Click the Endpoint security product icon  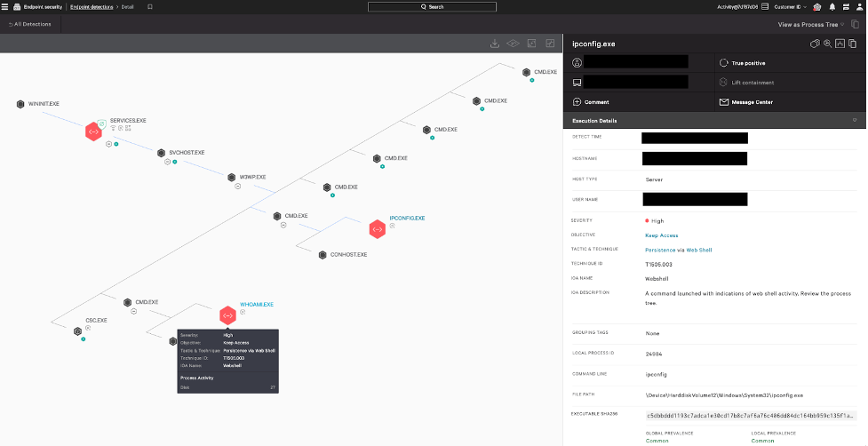coord(16,6)
